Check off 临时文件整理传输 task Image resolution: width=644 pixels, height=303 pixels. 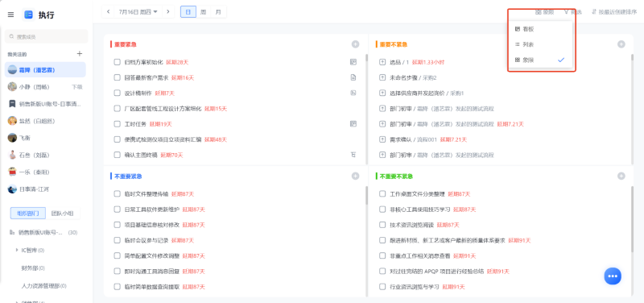click(117, 193)
